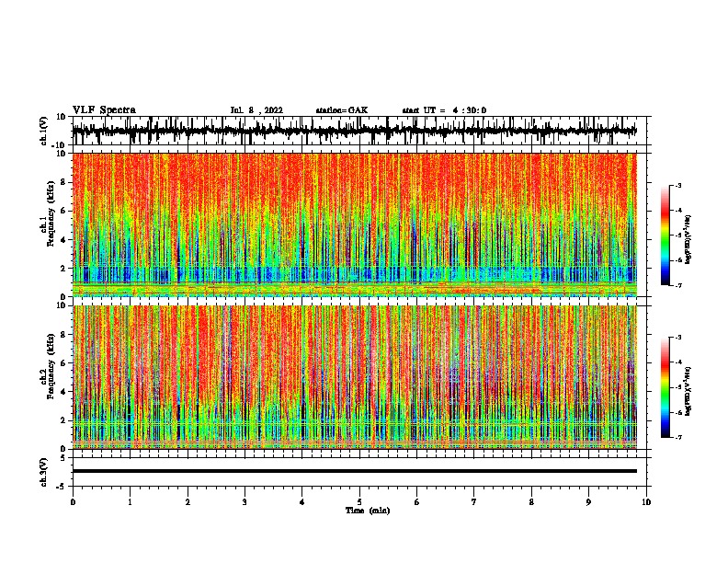Click the '10' tick on Time axis
Screen dimensions: 728x563
[x=646, y=502]
